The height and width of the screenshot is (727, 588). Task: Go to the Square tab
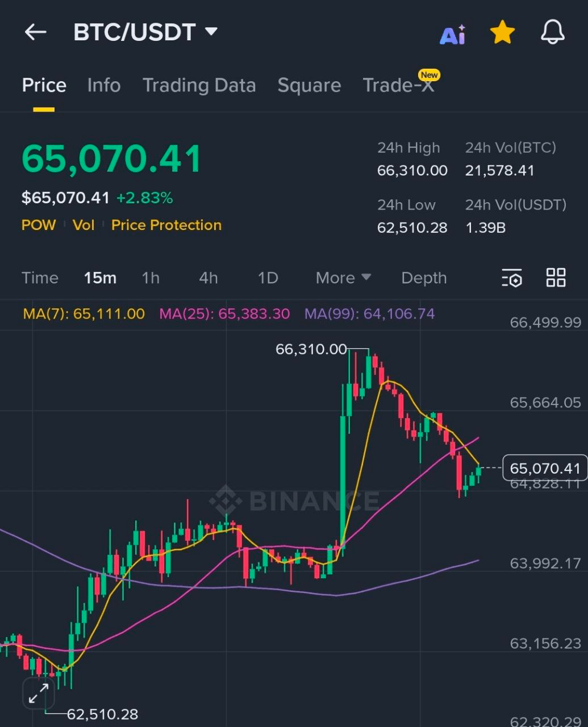point(309,85)
